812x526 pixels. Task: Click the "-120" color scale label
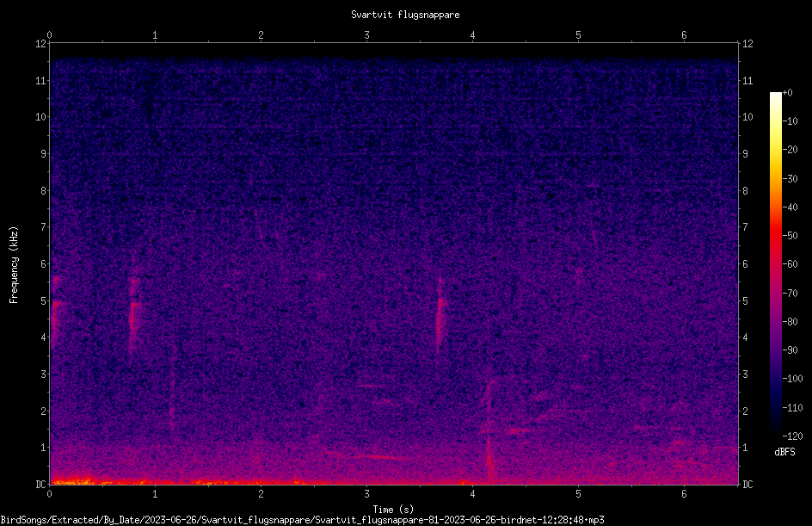tap(792, 436)
